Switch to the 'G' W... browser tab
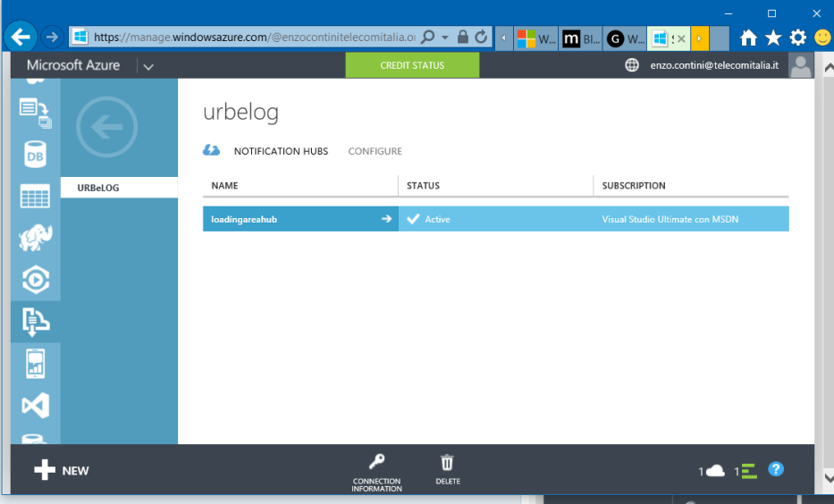The image size is (834, 504). (625, 38)
